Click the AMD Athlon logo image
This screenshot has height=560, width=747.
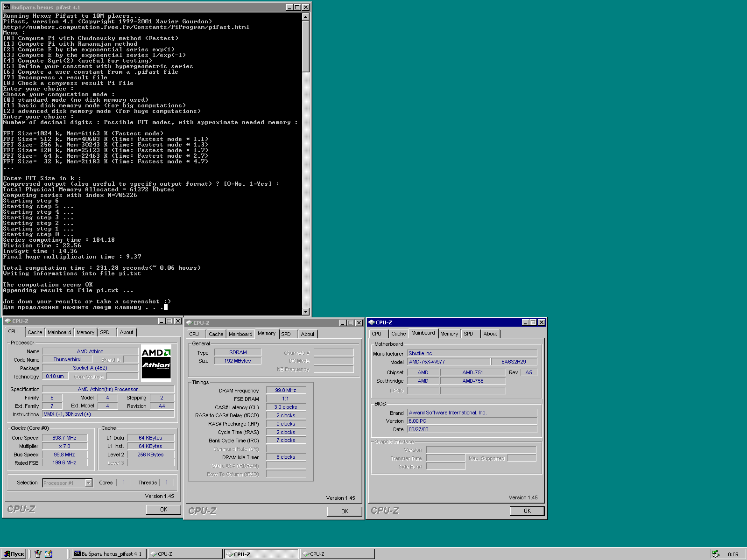click(156, 364)
